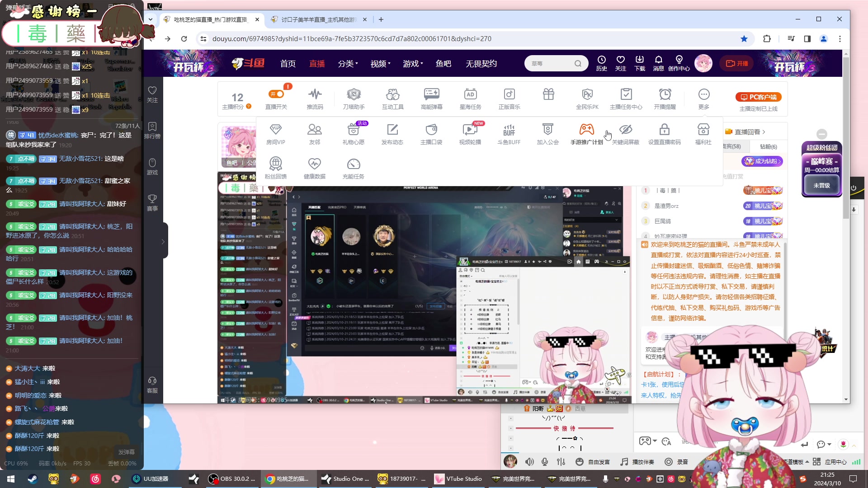The image size is (868, 488).
Task: Toggle 播放伴奏 accompaniment playback
Action: click(637, 462)
